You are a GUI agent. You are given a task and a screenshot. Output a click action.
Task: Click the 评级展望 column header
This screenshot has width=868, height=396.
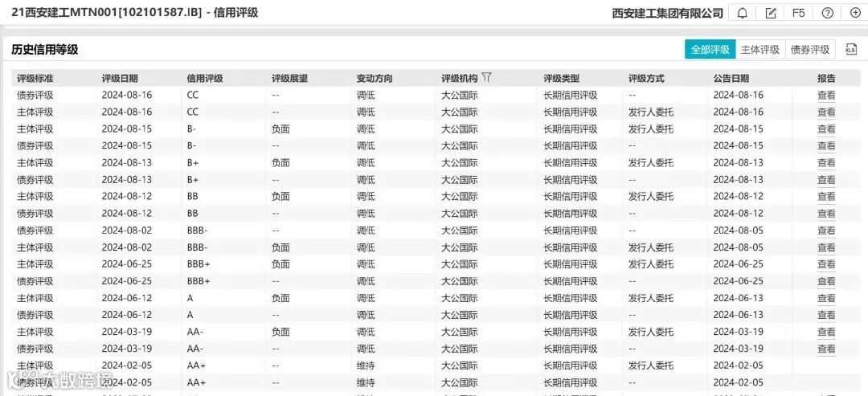[x=289, y=79]
